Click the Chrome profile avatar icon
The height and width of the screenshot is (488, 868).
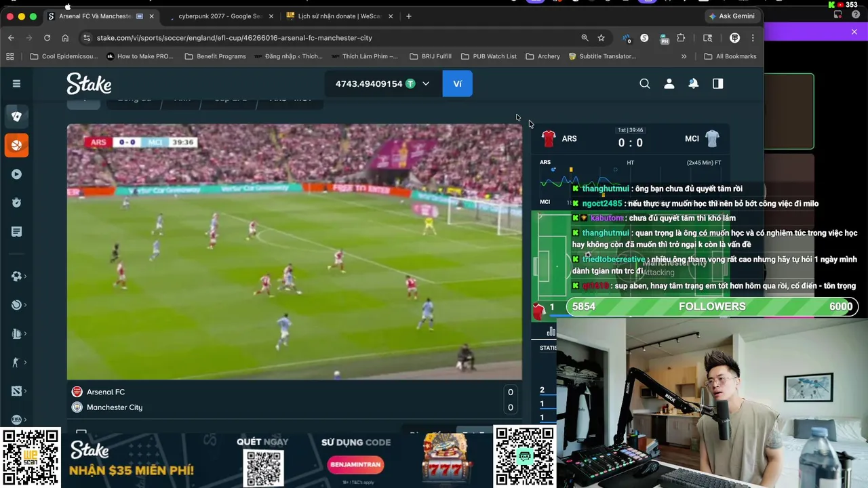[734, 38]
